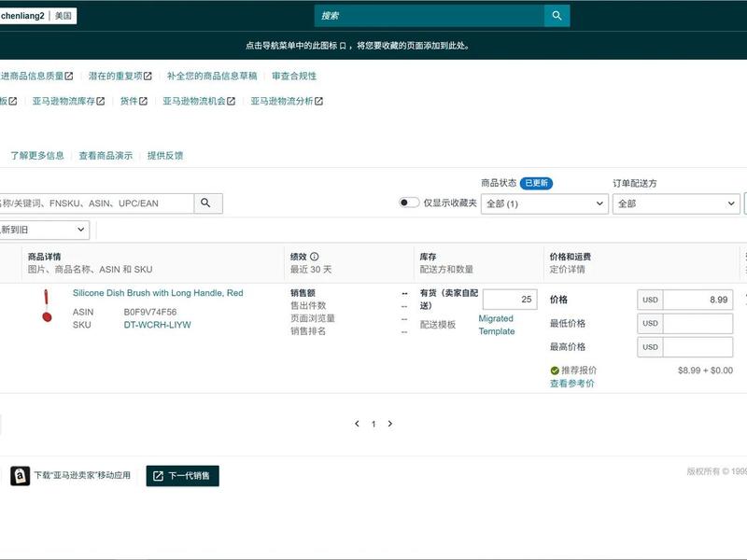747x560 pixels.
Task: Click the inventory quantity field showing 25
Action: click(x=510, y=300)
